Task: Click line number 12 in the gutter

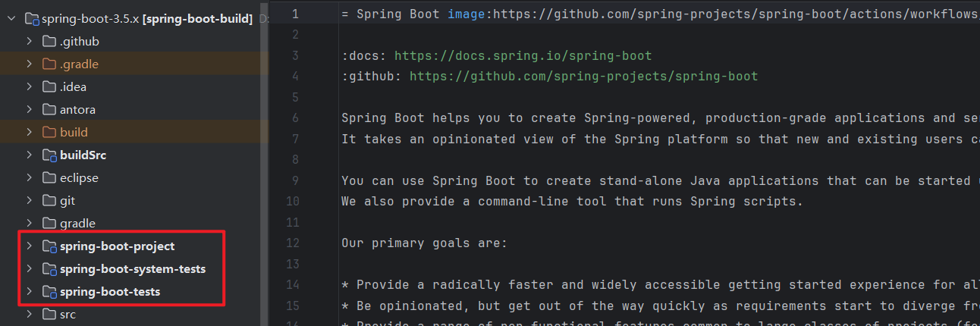Action: point(294,243)
